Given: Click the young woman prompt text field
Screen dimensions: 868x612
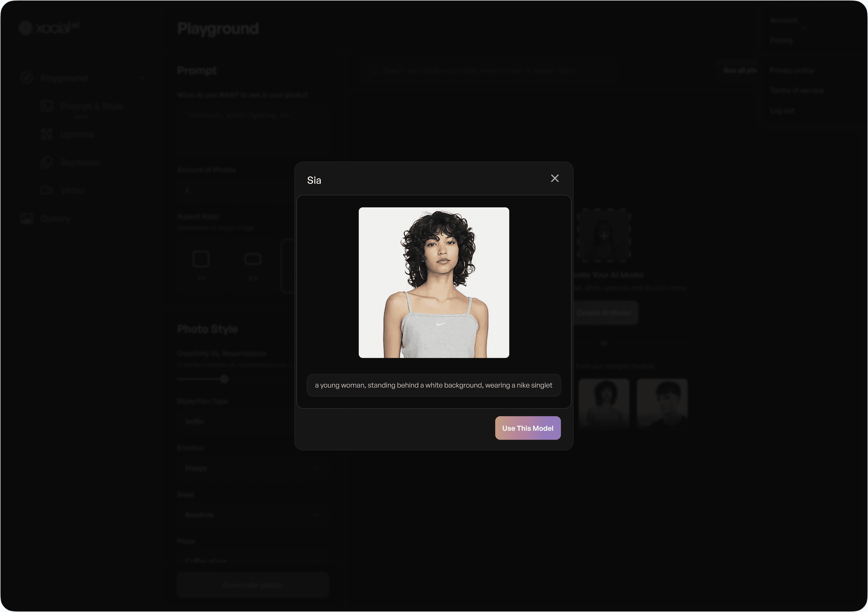Looking at the screenshot, I should 434,385.
